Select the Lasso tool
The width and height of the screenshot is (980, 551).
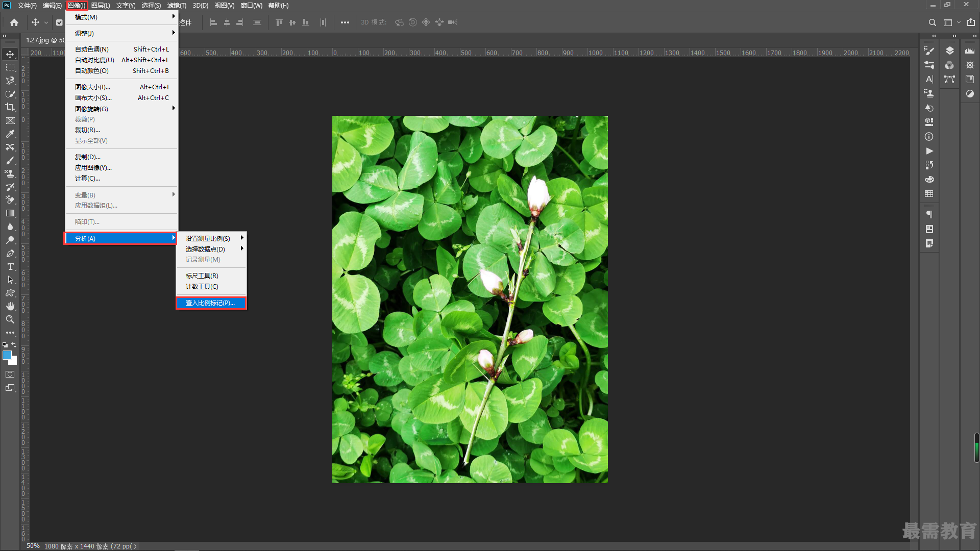(x=10, y=81)
